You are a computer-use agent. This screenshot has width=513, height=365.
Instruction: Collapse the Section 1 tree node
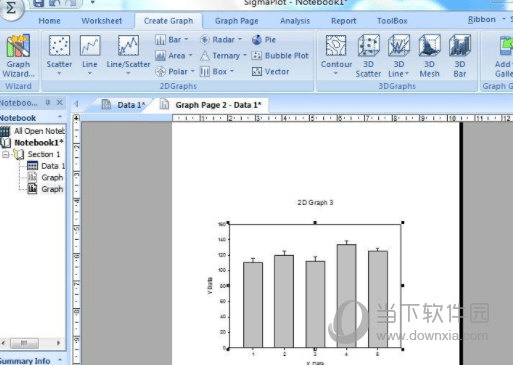point(5,154)
